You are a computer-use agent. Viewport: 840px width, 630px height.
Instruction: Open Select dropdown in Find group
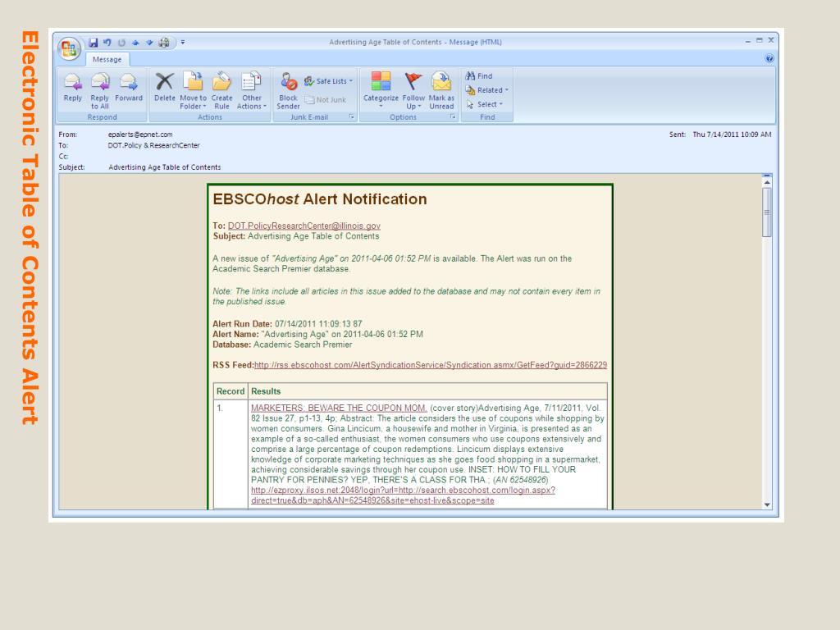pyautogui.click(x=484, y=104)
